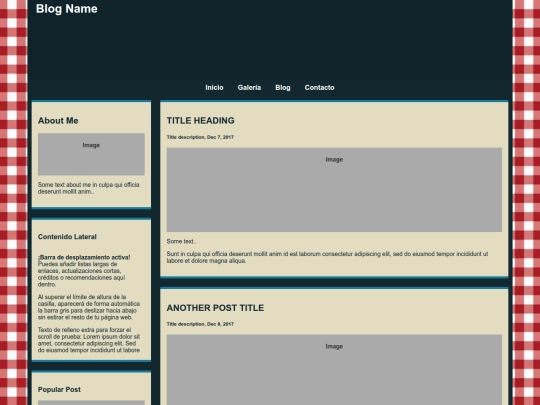Viewport: 540px width, 405px height.
Task: Click the Some text about me paragraph
Action: [89, 188]
